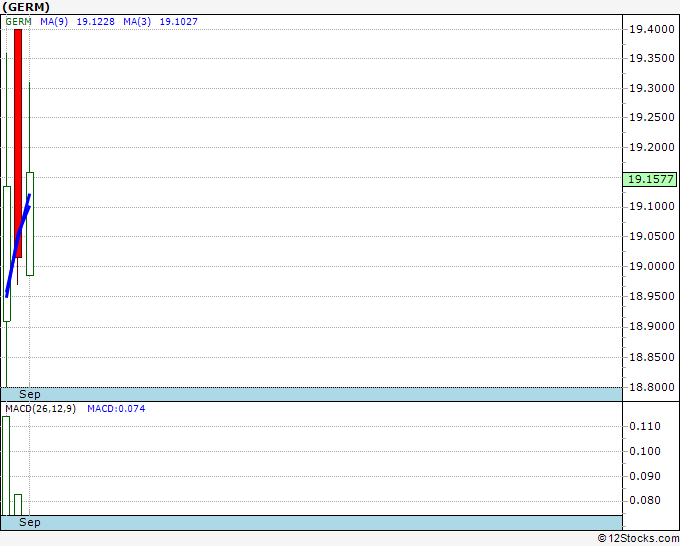Click the 19.1000 price axis label
The width and height of the screenshot is (680, 546).
(652, 206)
